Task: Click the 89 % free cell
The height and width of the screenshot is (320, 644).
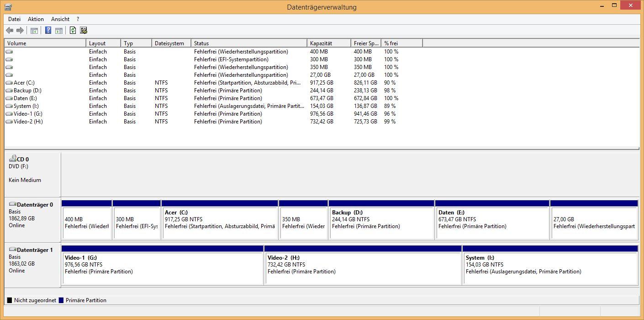Action: point(390,106)
